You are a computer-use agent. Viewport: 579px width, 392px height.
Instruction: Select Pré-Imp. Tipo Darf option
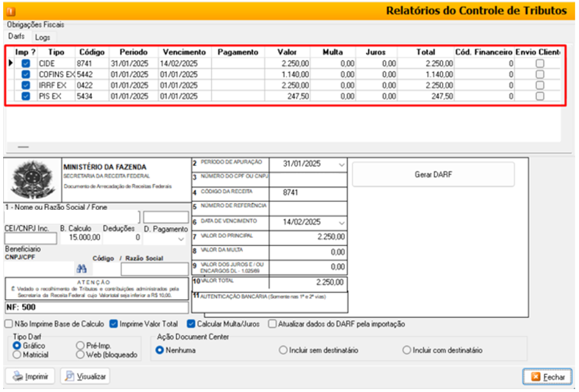click(80, 346)
